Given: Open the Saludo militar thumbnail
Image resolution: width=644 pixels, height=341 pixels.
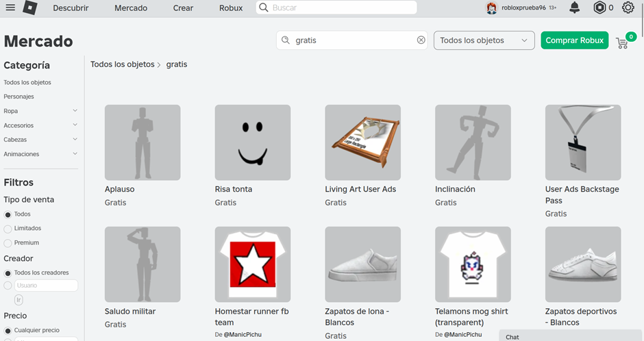Looking at the screenshot, I should (143, 264).
